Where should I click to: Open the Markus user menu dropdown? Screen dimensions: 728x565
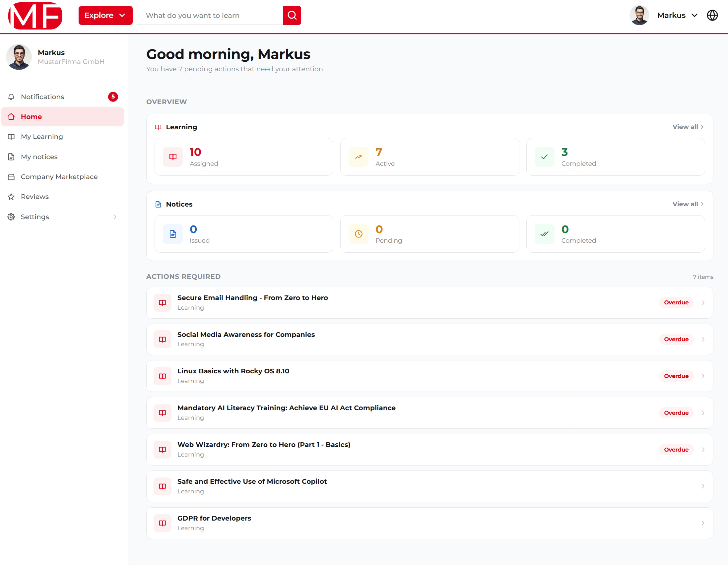pos(677,15)
